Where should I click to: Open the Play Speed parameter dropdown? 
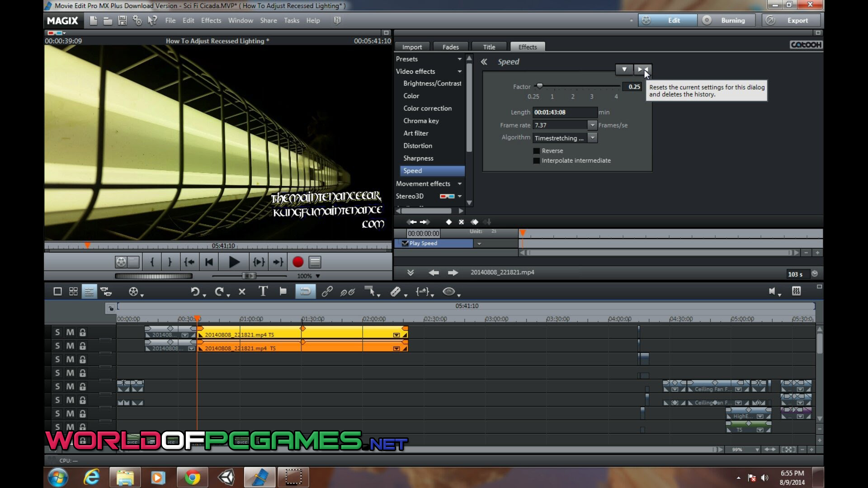coord(479,244)
